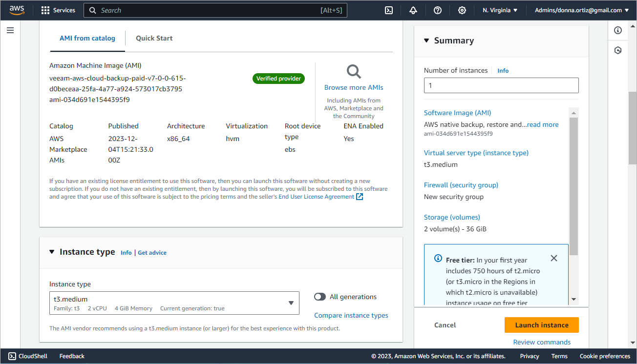637x364 pixels.
Task: Open End User License Agreement external icon
Action: tap(360, 197)
